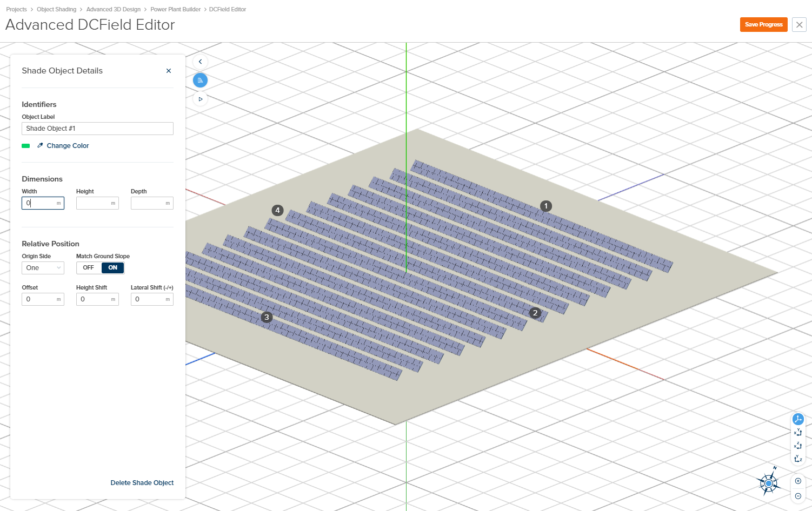812x511 pixels.
Task: Switch to the XY plane view
Action: click(798, 432)
